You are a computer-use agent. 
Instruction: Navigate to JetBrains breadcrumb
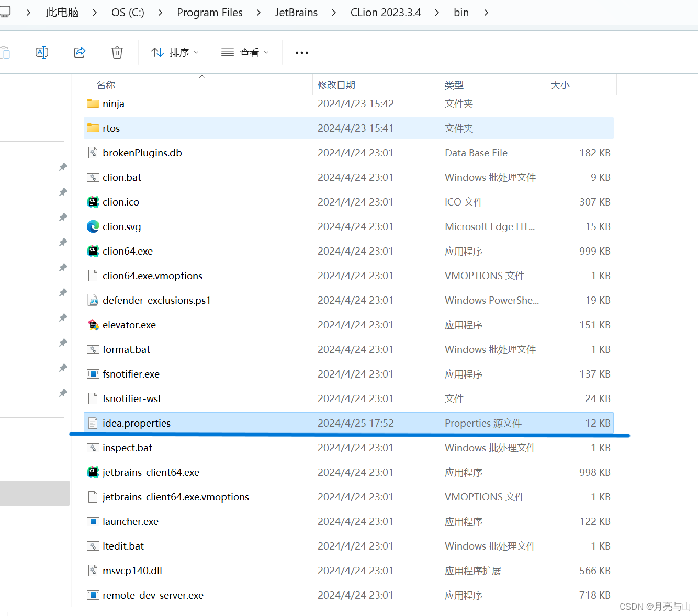point(297,13)
